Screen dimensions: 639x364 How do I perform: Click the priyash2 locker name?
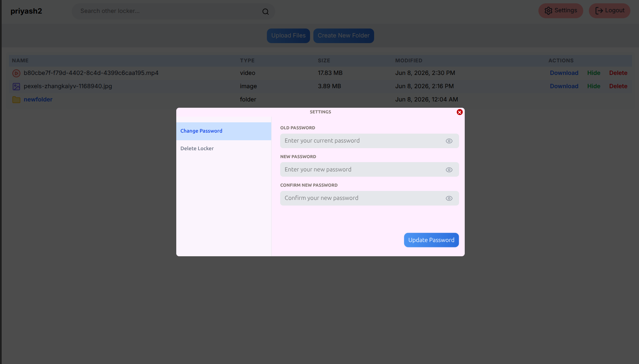[x=26, y=11]
